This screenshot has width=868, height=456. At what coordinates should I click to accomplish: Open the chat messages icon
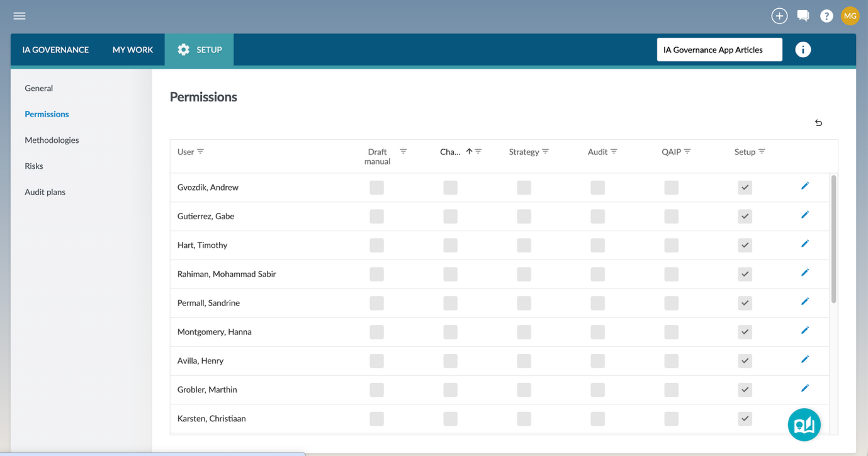pos(803,16)
